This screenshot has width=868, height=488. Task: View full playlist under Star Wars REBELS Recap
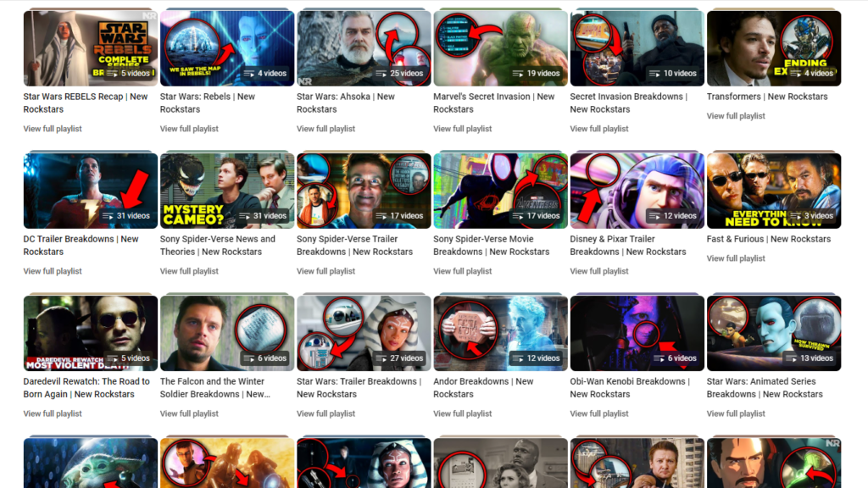[53, 129]
